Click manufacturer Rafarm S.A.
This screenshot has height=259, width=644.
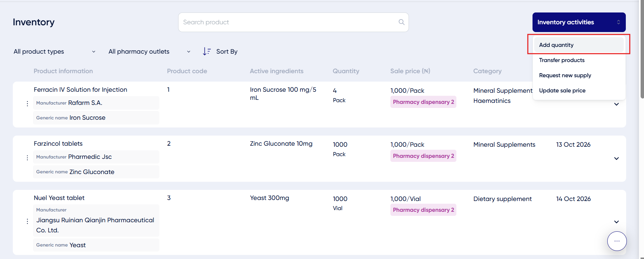85,103
